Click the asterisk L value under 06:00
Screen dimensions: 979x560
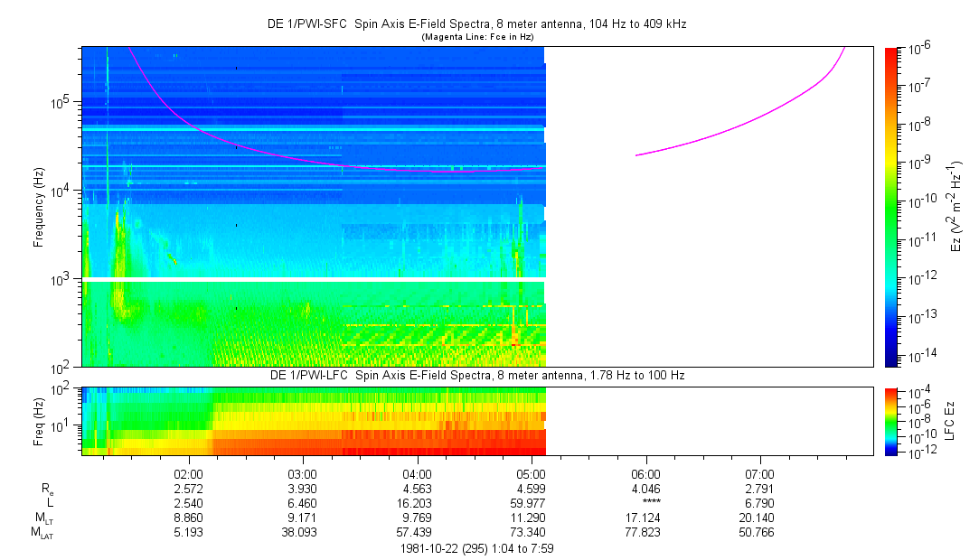[x=645, y=502]
